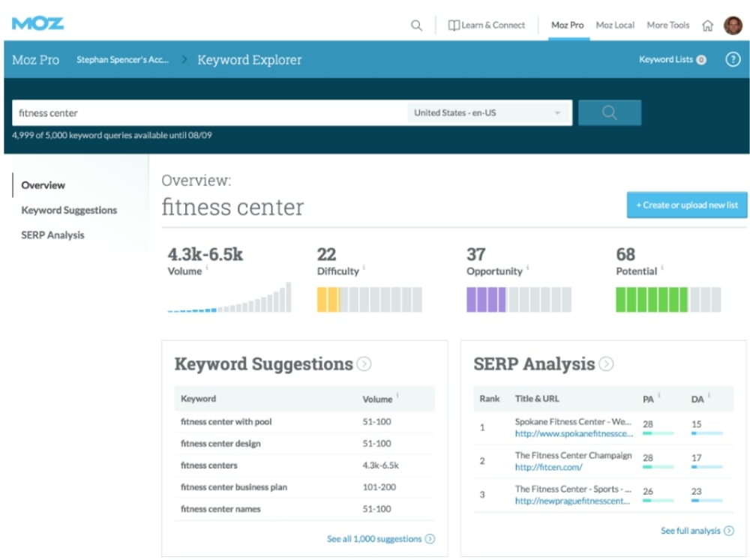The height and width of the screenshot is (560, 750).
Task: Select fitness center design keyword
Action: 220,444
